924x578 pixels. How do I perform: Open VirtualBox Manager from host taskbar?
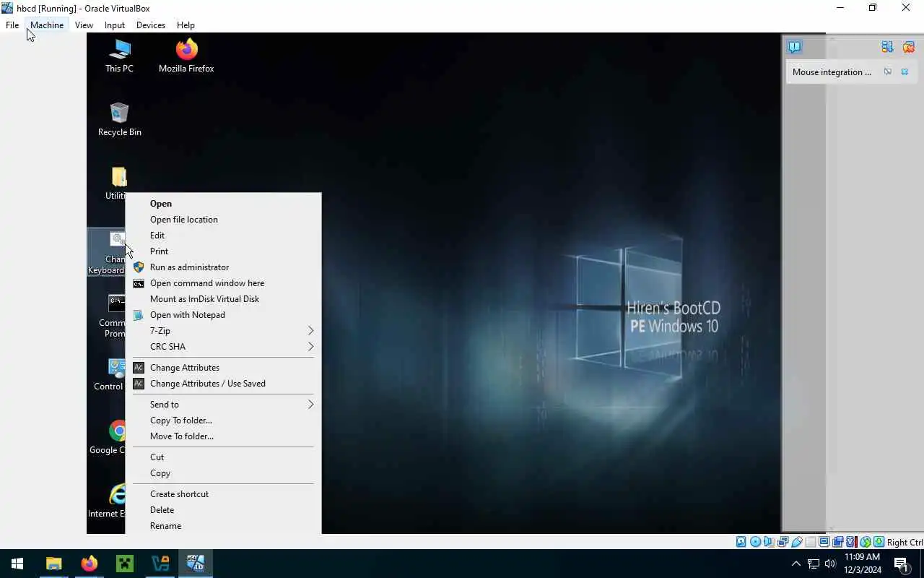coord(160,564)
